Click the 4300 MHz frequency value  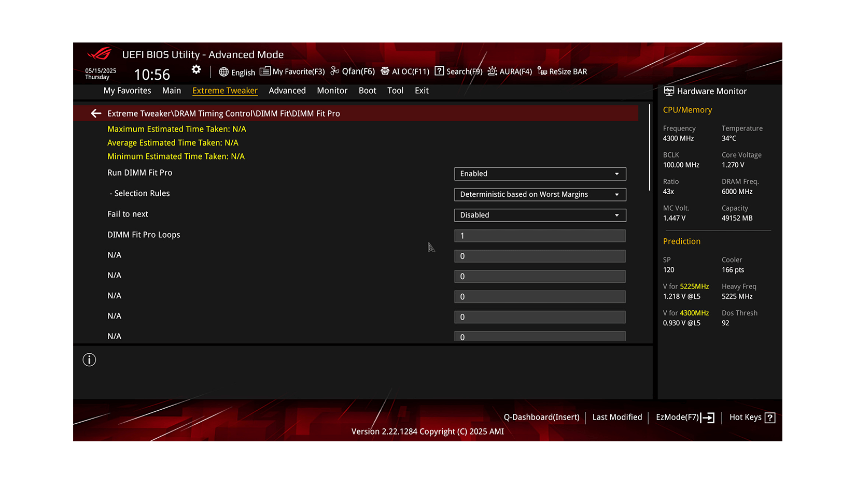[678, 139]
